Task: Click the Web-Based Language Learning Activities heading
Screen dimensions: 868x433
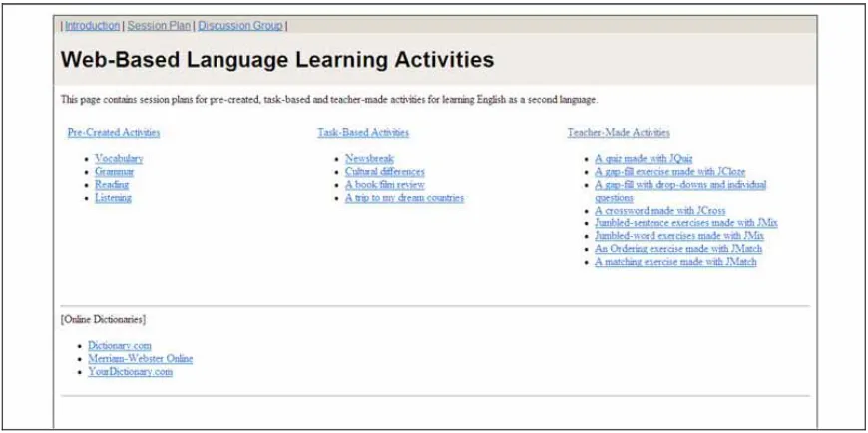Action: pyautogui.click(x=276, y=60)
